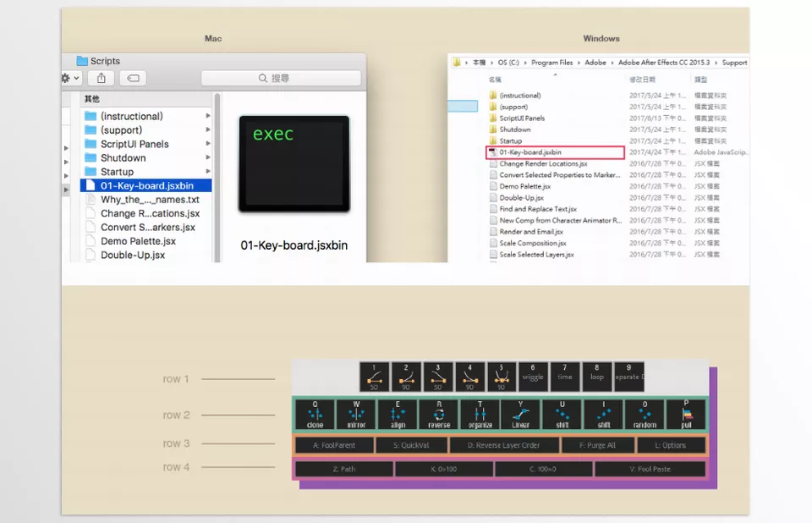Click the E align keyframes icon

point(398,414)
